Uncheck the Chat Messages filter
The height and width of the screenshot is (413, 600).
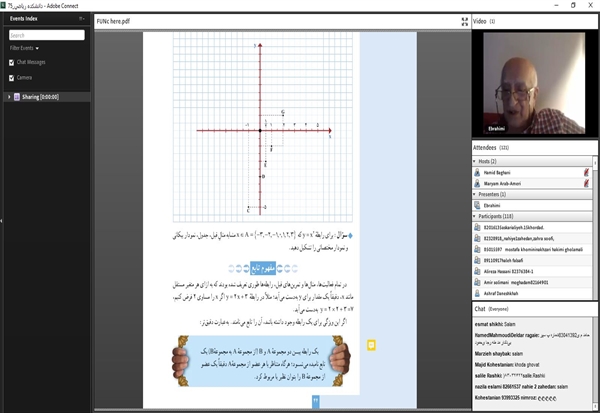[12, 62]
